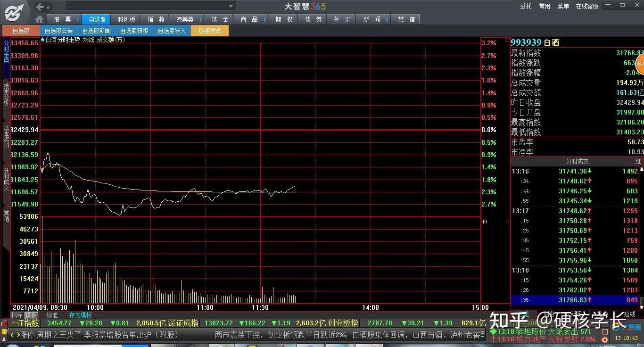Toggle the 细 detail button in 分时成交

638,161
